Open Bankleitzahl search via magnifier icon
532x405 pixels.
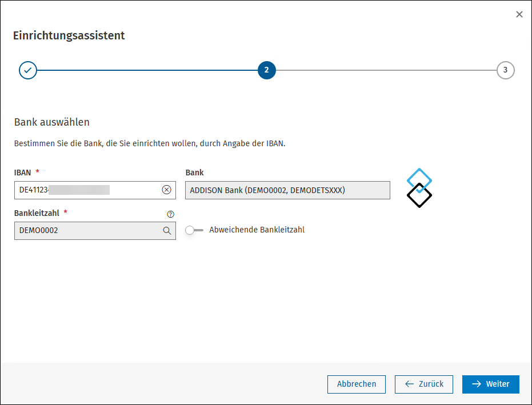[167, 231]
